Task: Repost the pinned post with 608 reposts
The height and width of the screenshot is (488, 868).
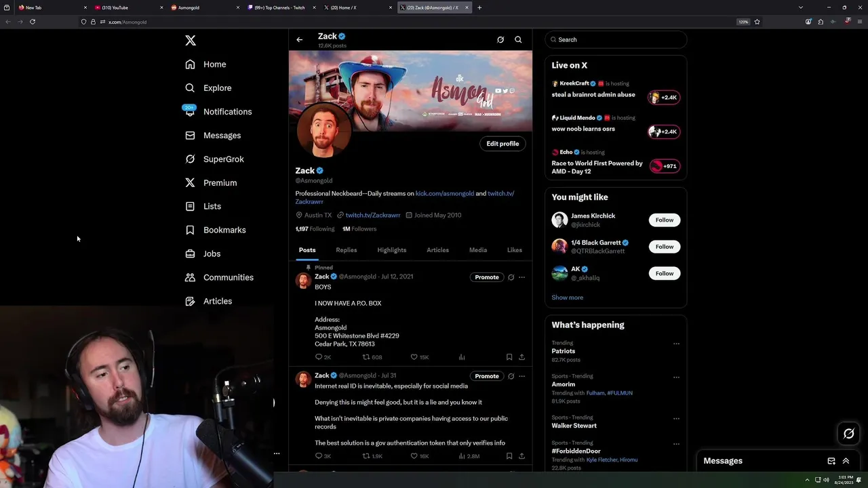Action: (x=372, y=357)
